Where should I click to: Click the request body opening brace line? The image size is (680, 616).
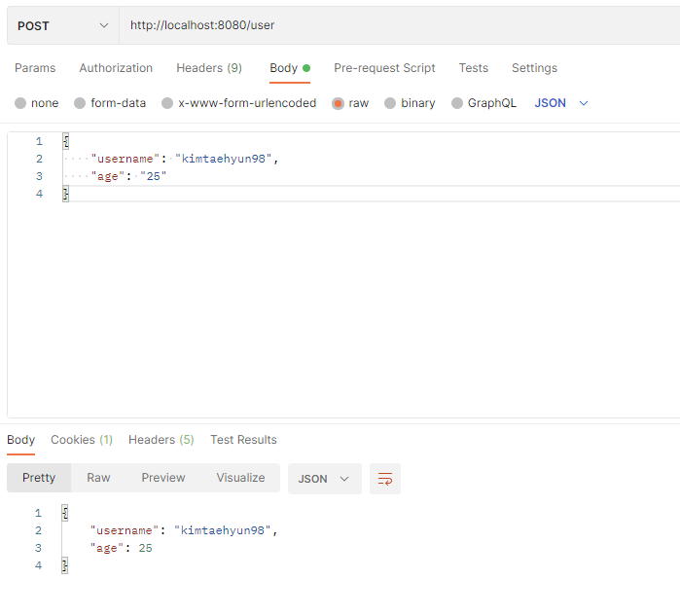click(x=66, y=141)
